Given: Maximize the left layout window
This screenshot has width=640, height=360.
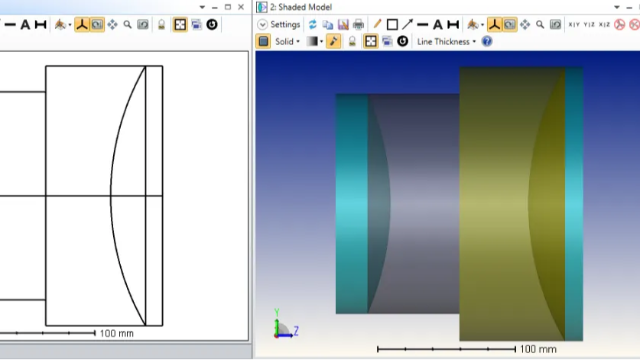Looking at the screenshot, I should pyautogui.click(x=228, y=7).
